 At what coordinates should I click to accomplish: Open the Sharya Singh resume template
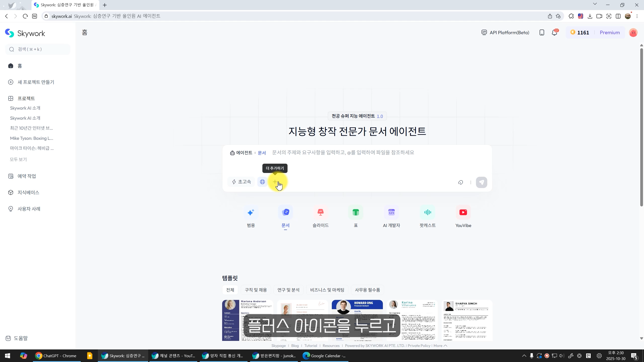[467, 320]
